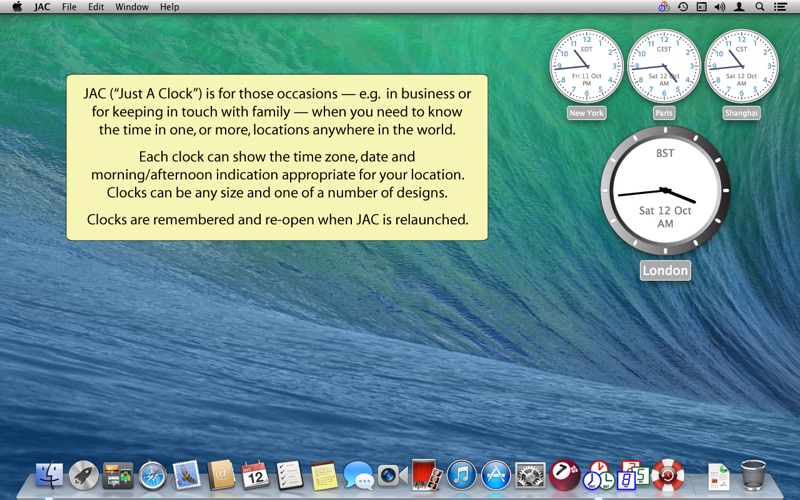Click the volume icon in menu bar
Screen dimensions: 800x500
tap(719, 7)
